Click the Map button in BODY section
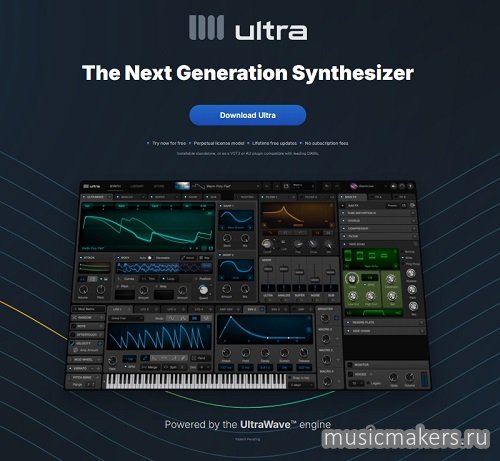Viewport: 500px width, 461px height. pyautogui.click(x=205, y=258)
